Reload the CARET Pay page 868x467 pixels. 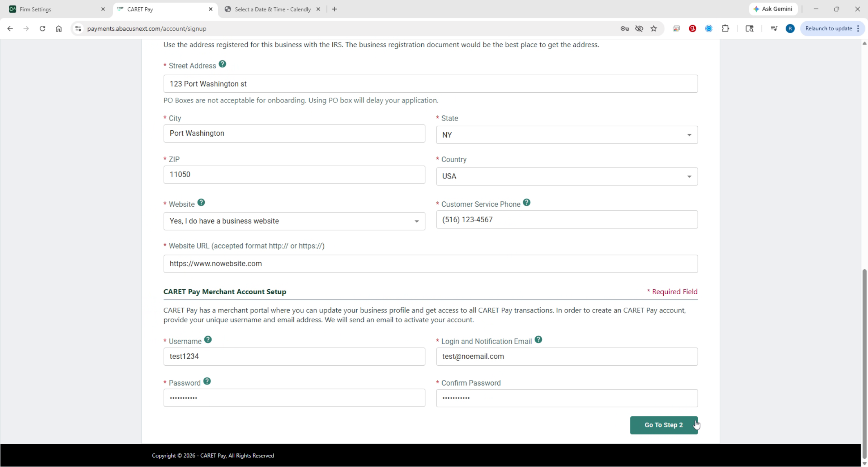click(42, 29)
